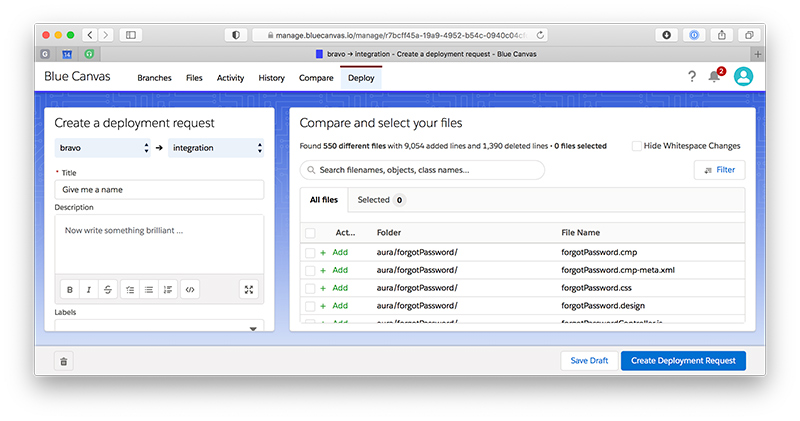Open the History menu

click(271, 78)
